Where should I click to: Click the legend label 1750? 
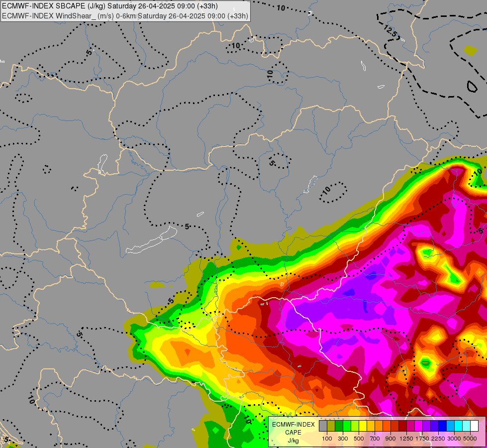[422, 439]
